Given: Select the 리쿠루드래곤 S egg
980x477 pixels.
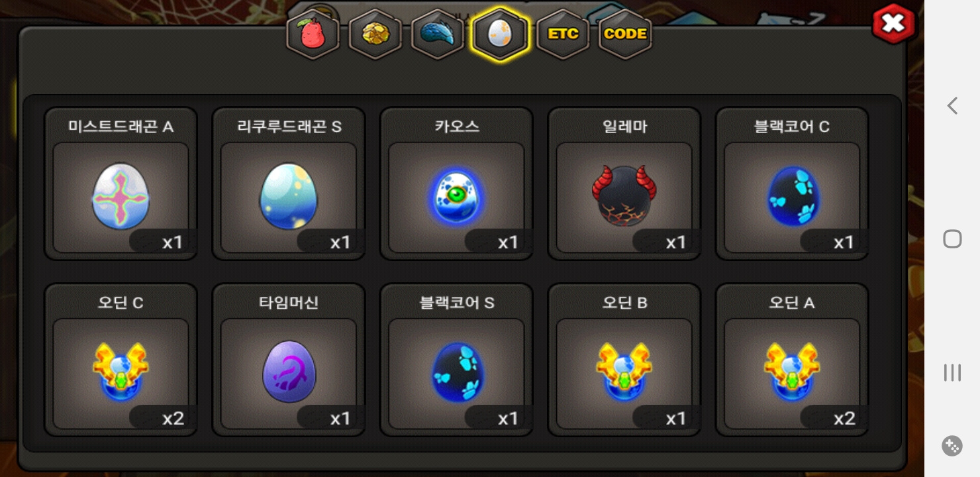Looking at the screenshot, I should click(x=289, y=184).
